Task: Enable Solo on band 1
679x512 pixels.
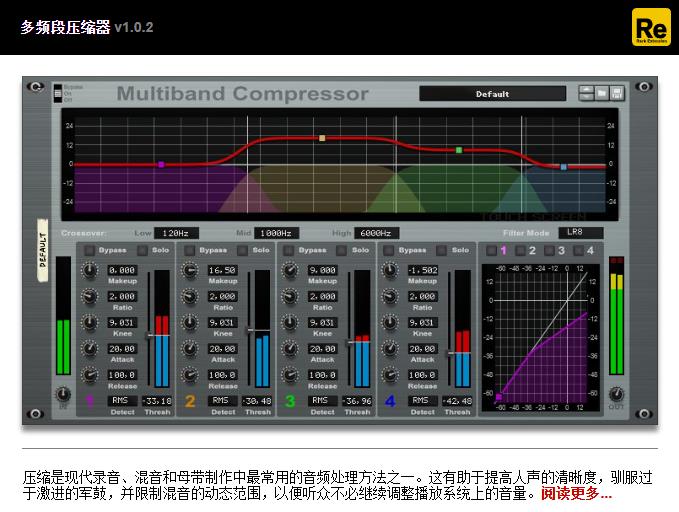Action: [x=142, y=250]
